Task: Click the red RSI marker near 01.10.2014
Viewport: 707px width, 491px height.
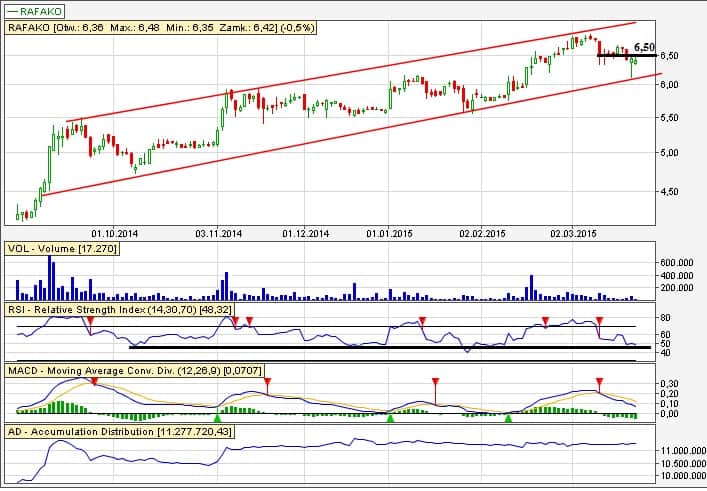Action: 89,321
